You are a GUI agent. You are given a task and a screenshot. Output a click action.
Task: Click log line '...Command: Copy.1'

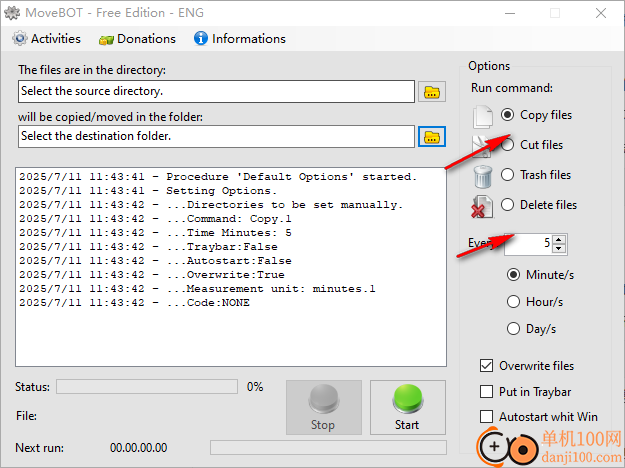click(x=155, y=218)
